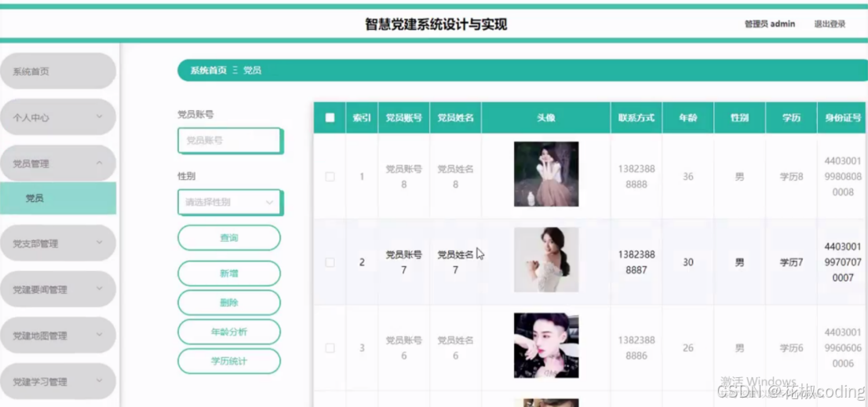Focus the 党员账号 input field
This screenshot has height=407, width=868.
[x=229, y=141]
